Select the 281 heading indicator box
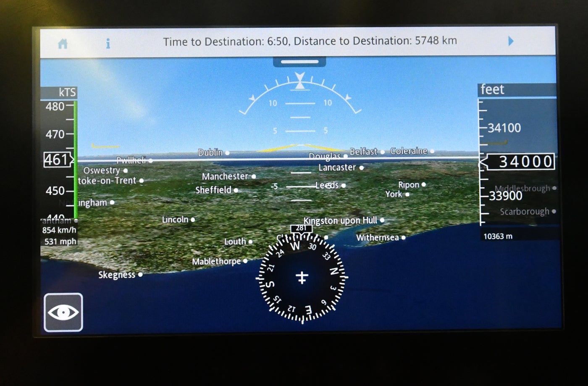Image resolution: width=588 pixels, height=386 pixels. click(301, 228)
